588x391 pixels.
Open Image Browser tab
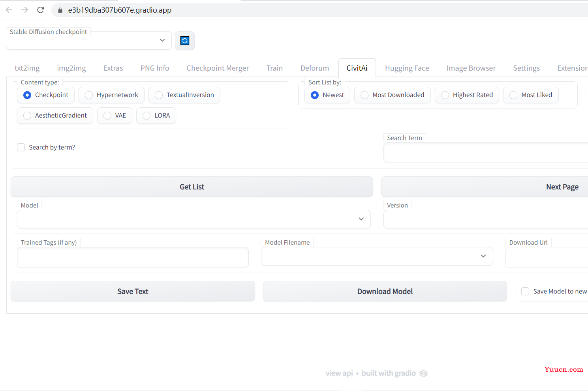(x=471, y=68)
